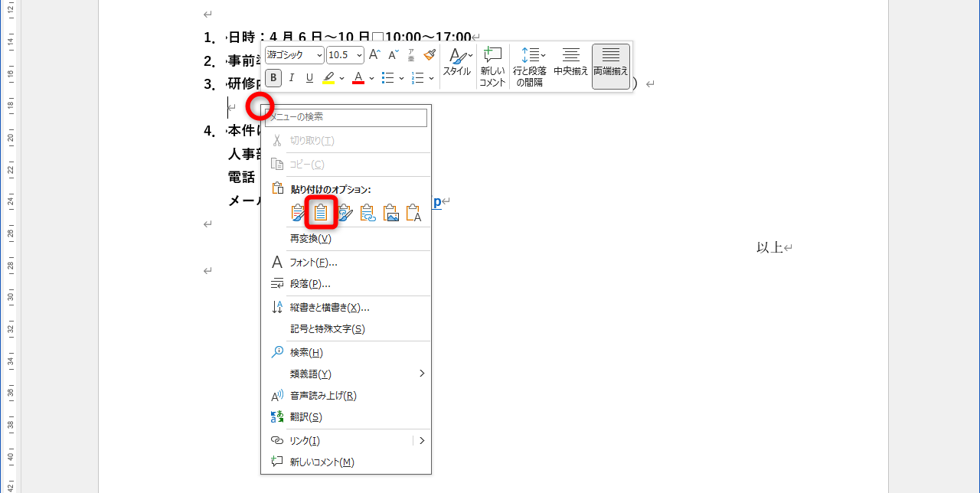This screenshot has height=493, width=980.
Task: Choose 翻訳 to translate the selection
Action: (x=307, y=416)
